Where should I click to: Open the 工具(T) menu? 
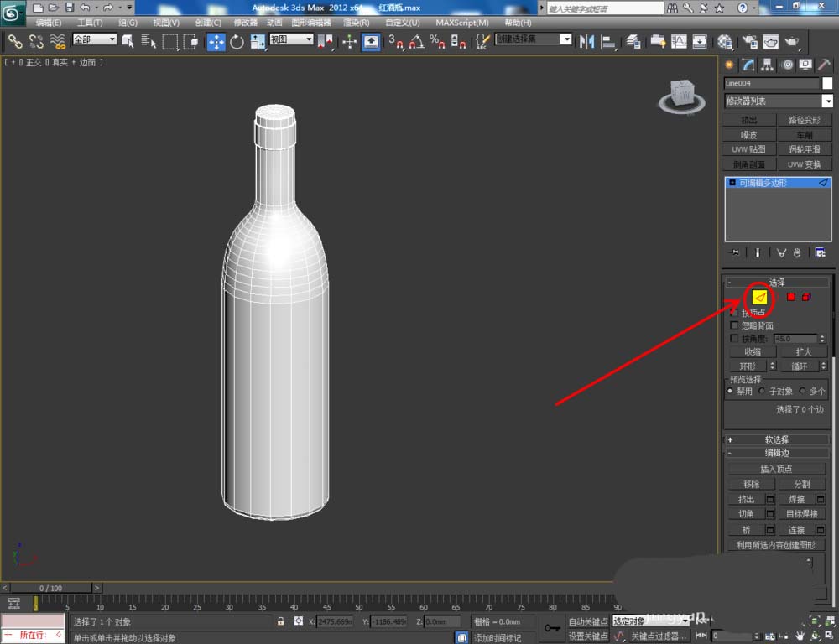click(90, 23)
